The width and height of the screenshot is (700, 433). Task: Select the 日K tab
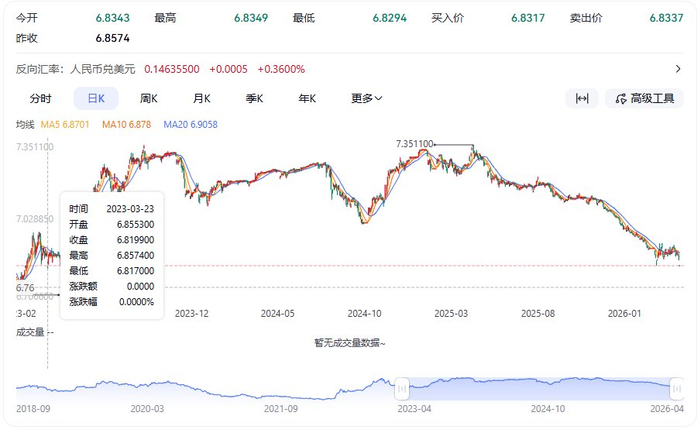(96, 98)
